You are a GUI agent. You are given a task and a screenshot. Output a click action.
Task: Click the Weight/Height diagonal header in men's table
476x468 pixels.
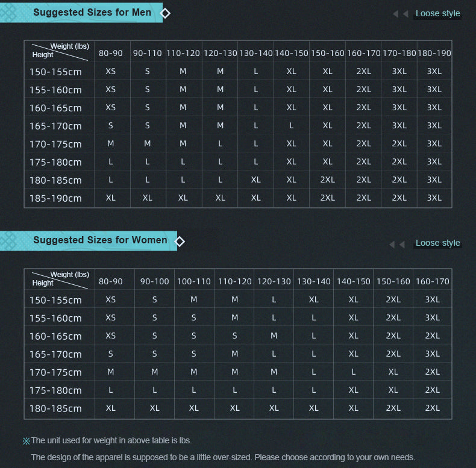pos(59,51)
